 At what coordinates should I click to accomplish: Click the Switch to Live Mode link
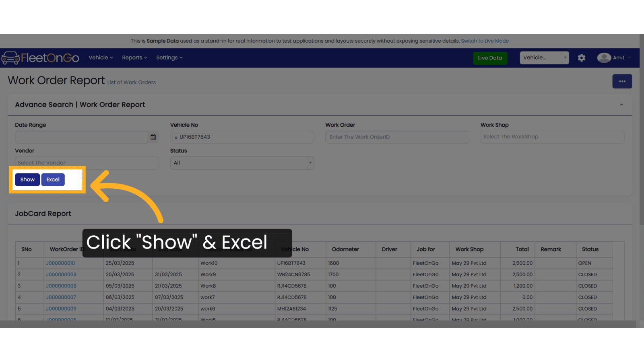pos(485,41)
